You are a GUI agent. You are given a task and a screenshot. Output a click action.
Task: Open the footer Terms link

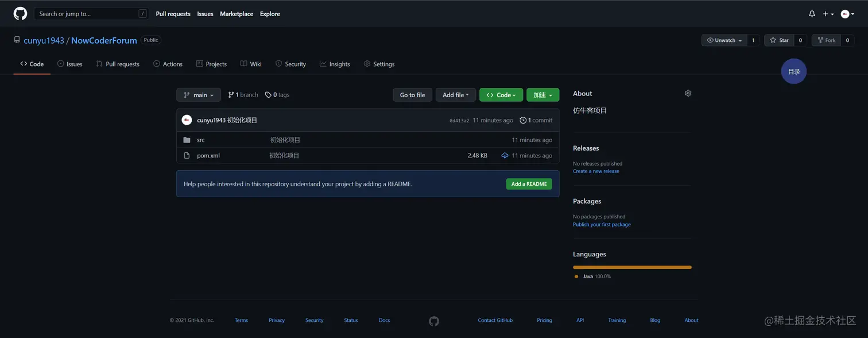click(241, 320)
